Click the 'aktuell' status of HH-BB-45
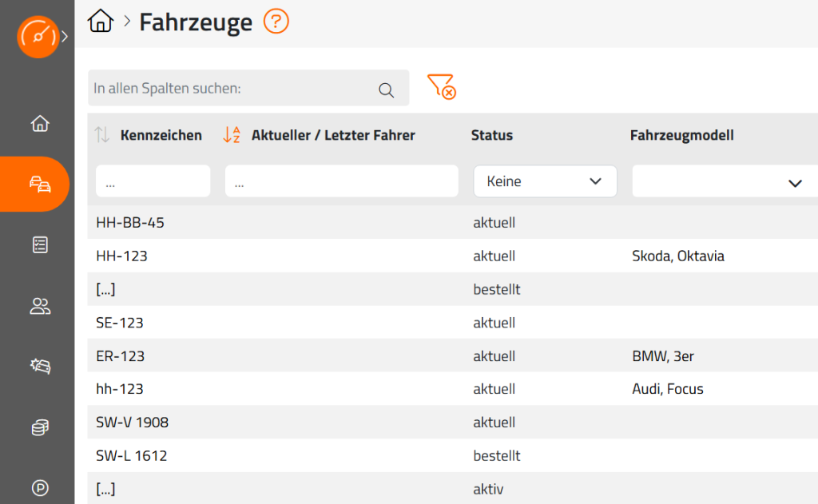This screenshot has height=504, width=818. (494, 222)
